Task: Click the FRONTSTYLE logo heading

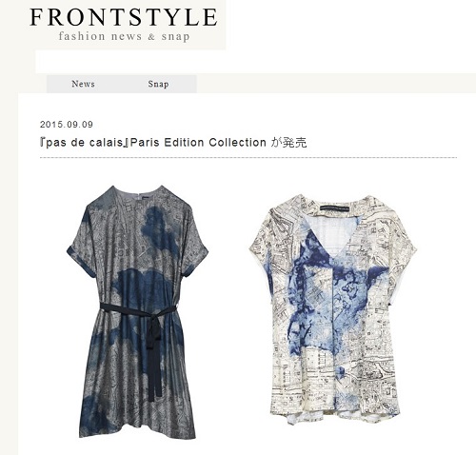Action: [x=124, y=17]
